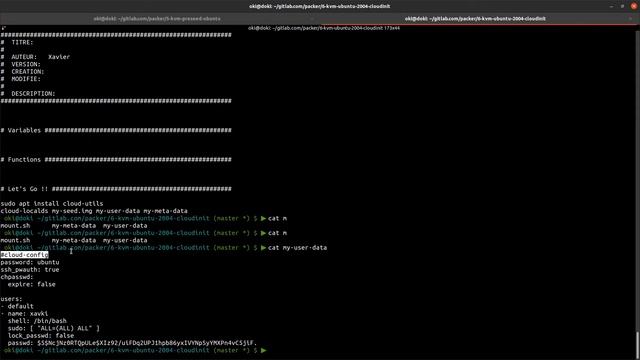Click the passwd hash line

point(132,343)
